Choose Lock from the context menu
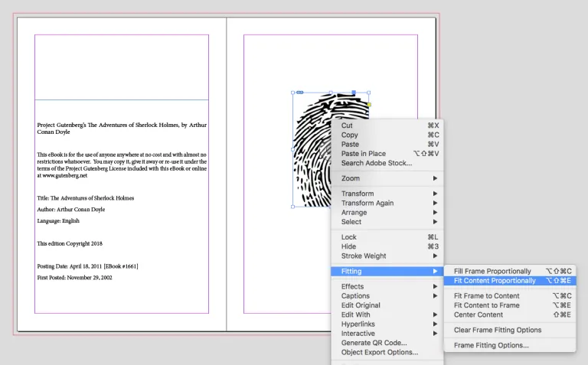The image size is (588, 365). [x=387, y=237]
